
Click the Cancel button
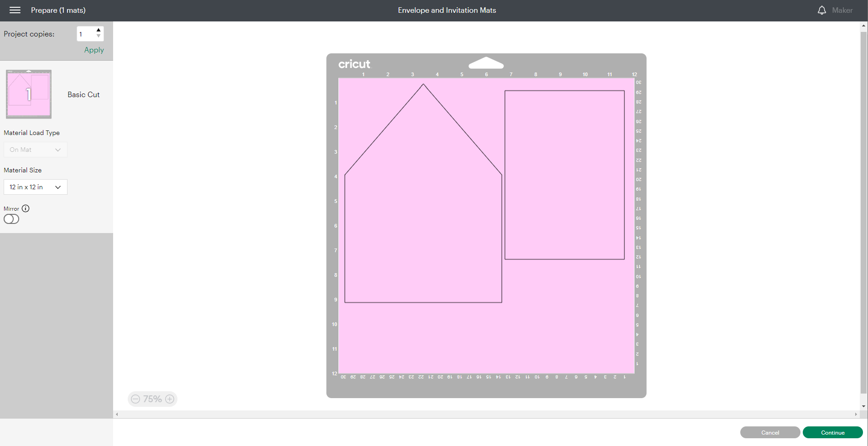[x=770, y=432]
